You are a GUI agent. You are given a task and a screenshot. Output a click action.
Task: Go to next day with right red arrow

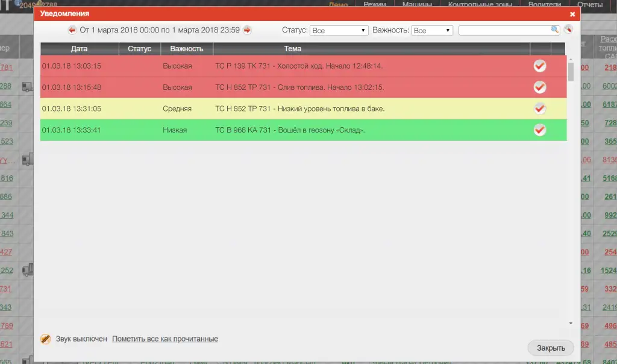tap(247, 30)
